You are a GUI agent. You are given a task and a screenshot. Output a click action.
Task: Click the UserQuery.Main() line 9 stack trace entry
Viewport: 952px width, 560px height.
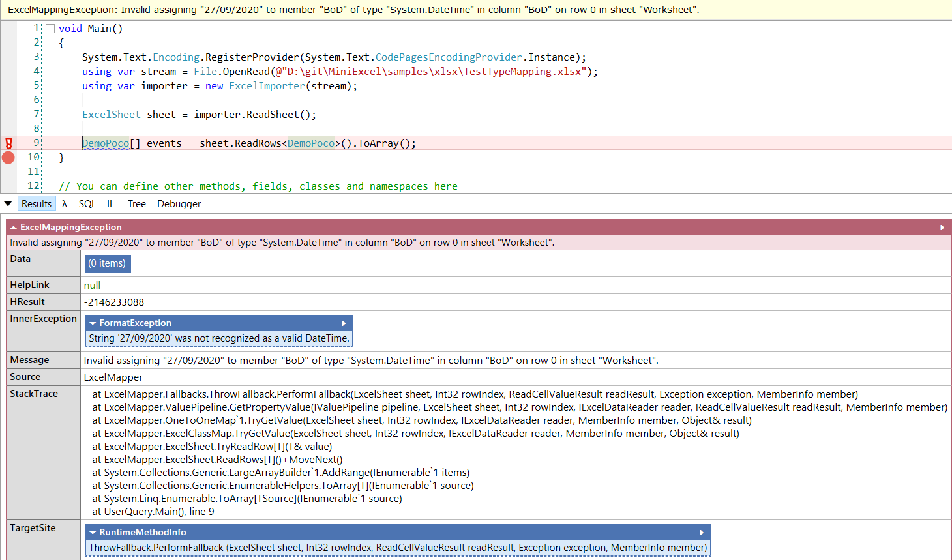153,511
